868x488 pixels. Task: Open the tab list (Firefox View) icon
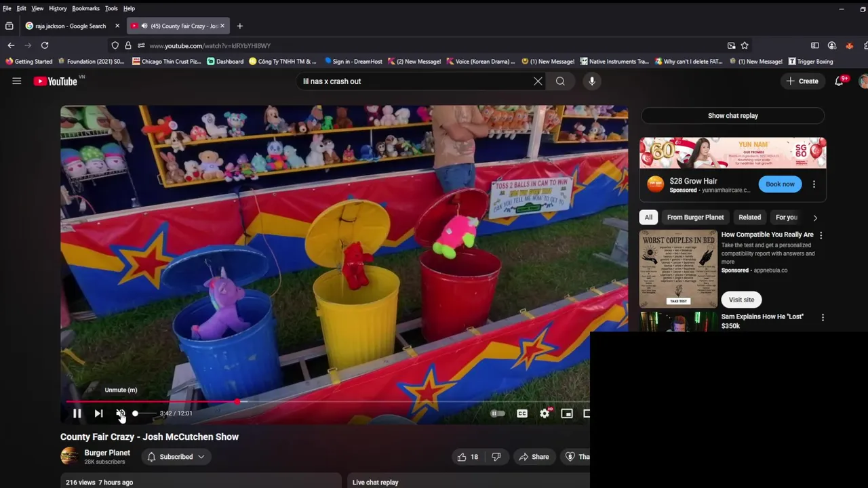tap(9, 26)
